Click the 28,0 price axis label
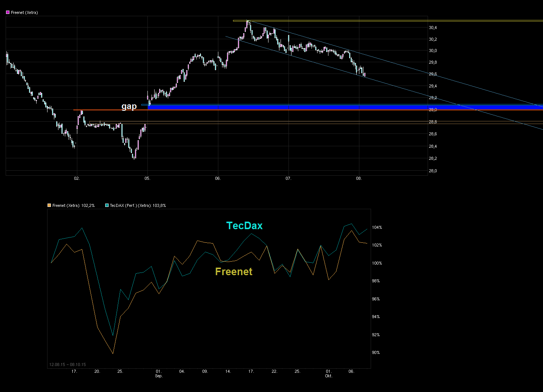 (x=433, y=171)
